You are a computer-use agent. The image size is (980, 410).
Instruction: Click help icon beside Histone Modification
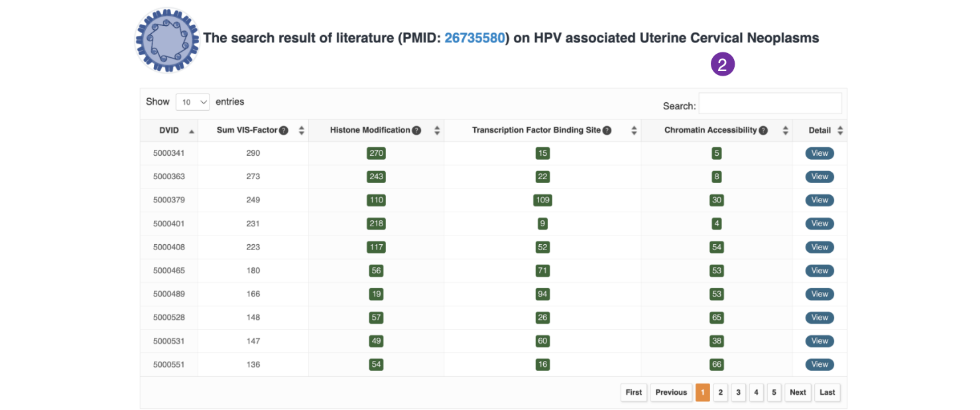point(416,131)
